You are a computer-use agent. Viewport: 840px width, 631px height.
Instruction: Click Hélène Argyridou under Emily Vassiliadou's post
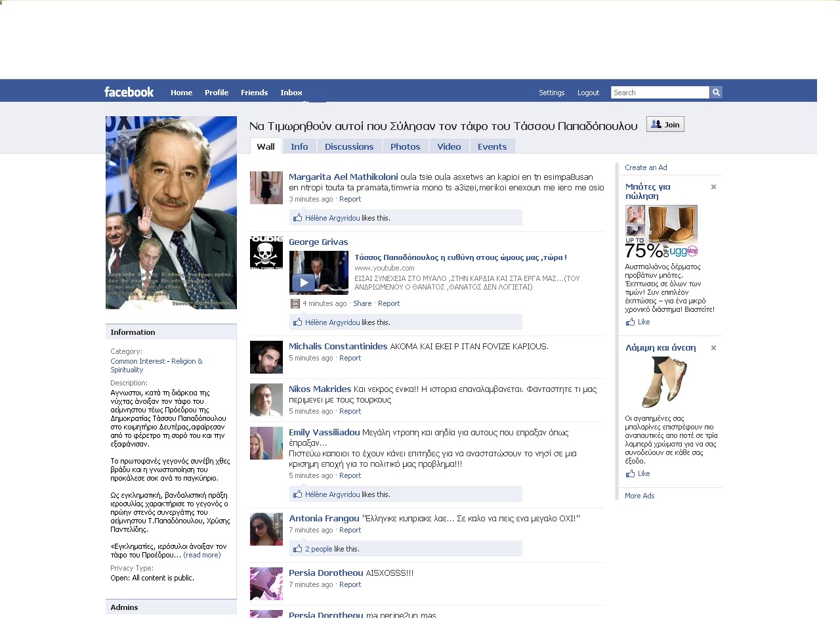333,494
